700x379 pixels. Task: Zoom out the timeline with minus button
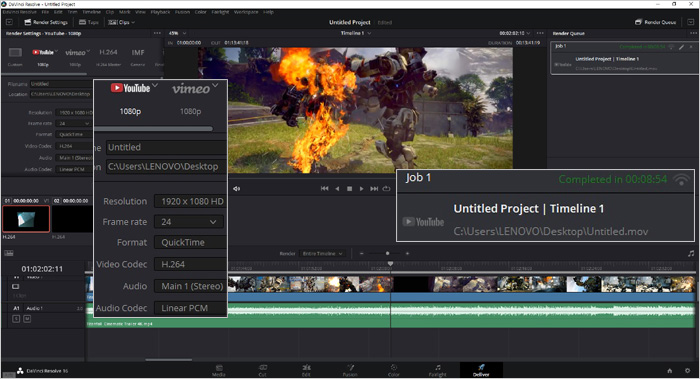362,253
